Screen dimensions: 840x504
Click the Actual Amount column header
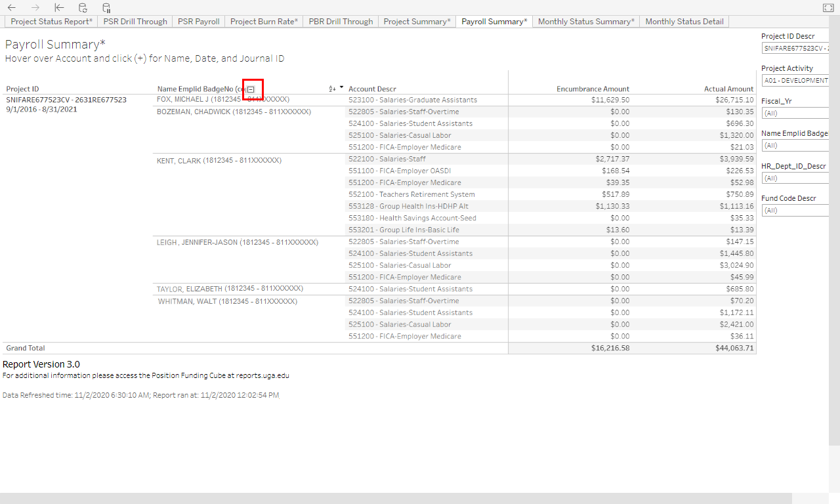click(728, 89)
